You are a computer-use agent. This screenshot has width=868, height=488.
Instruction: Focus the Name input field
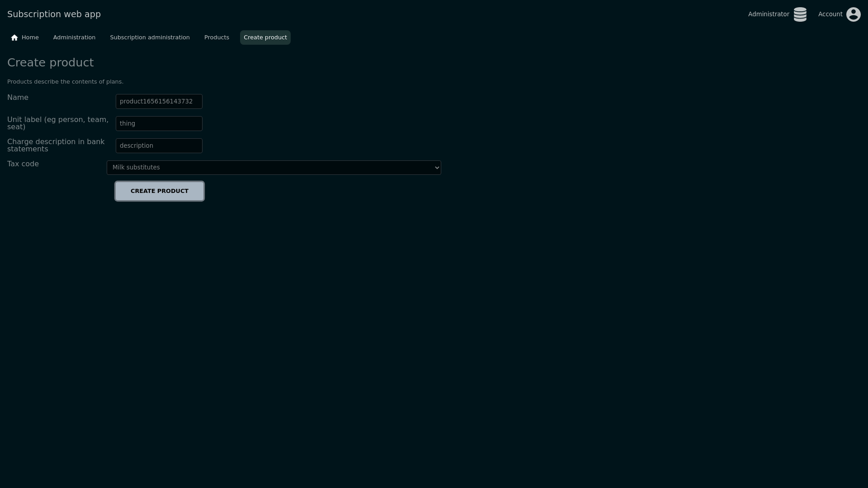tap(159, 102)
